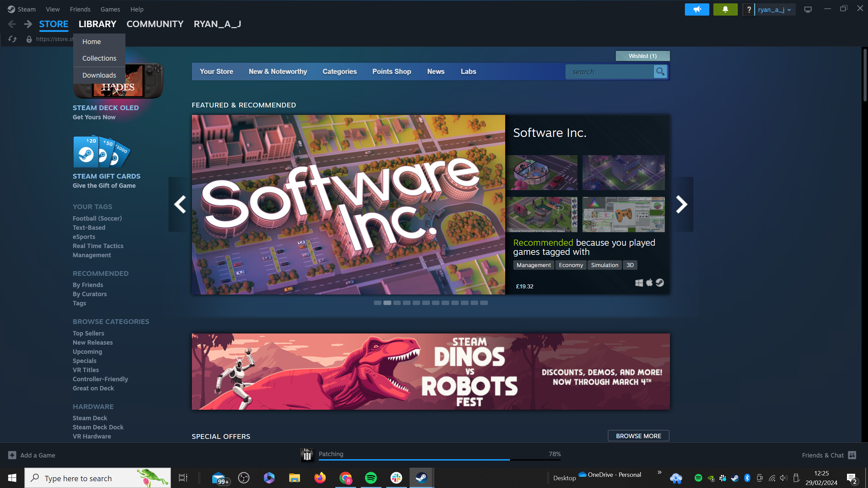
Task: Open the Bluetooth tray icon
Action: click(747, 478)
